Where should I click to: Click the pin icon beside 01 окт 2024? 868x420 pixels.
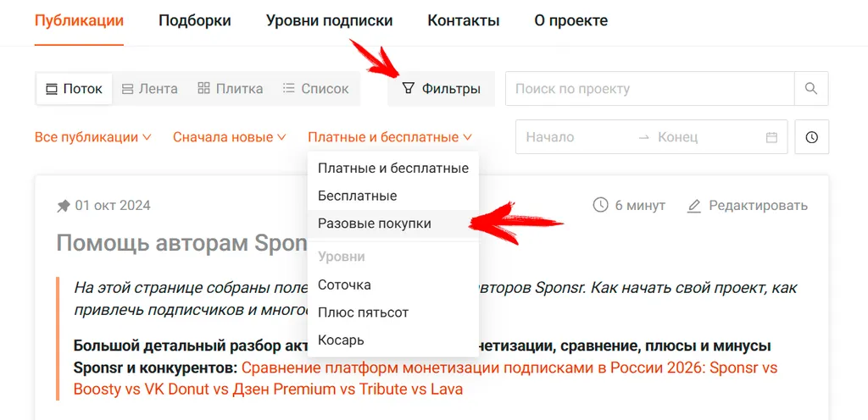pos(63,206)
